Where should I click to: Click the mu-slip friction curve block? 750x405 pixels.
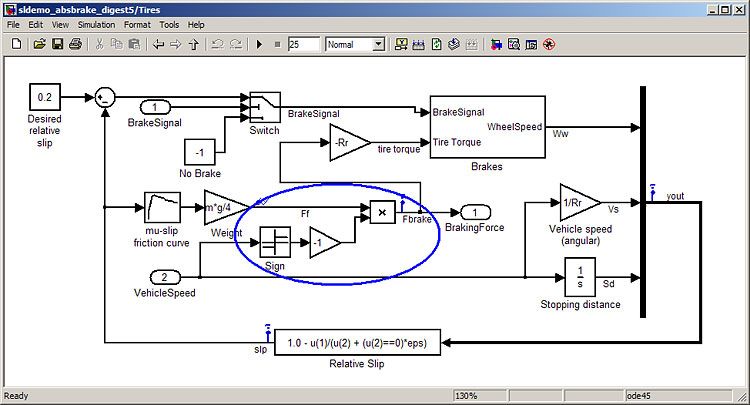(161, 208)
